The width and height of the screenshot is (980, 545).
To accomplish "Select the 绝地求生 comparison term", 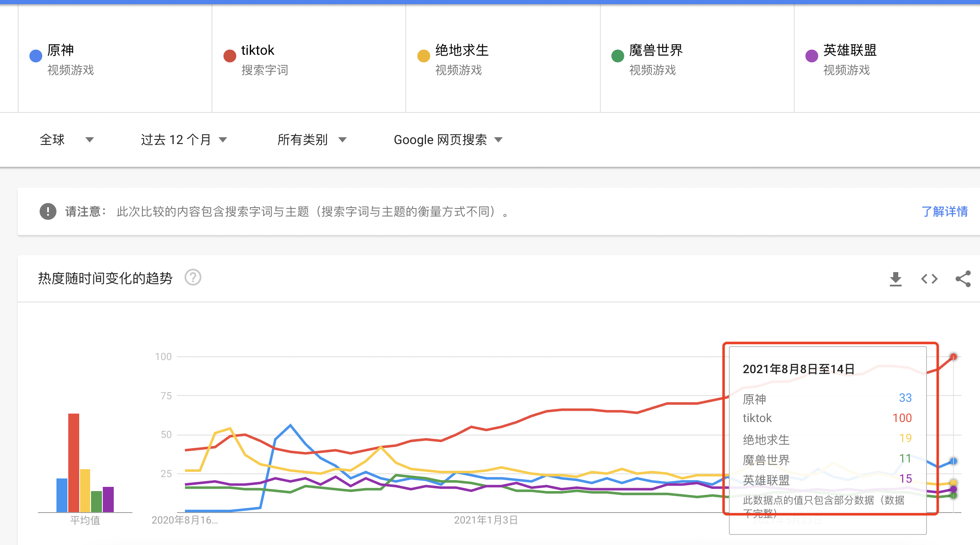I will (x=462, y=50).
